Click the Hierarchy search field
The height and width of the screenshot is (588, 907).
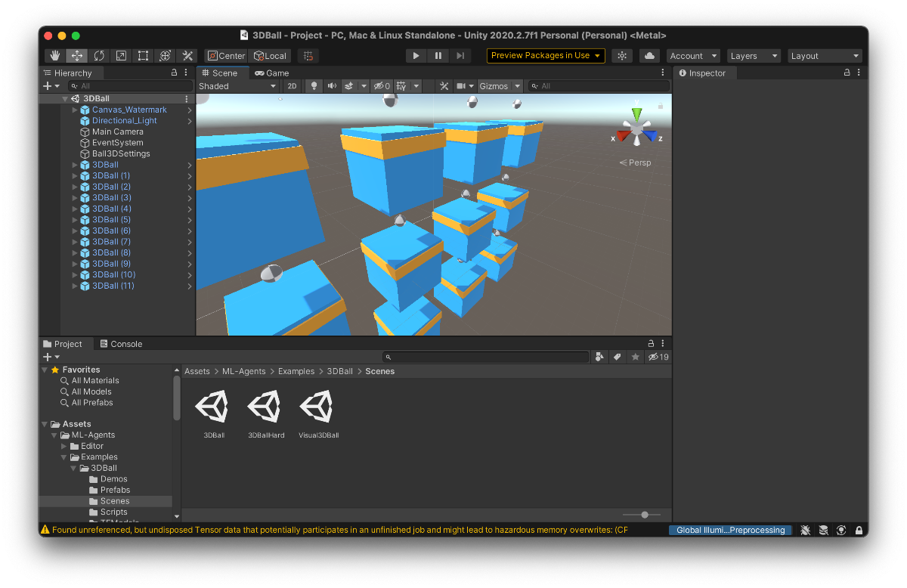130,86
